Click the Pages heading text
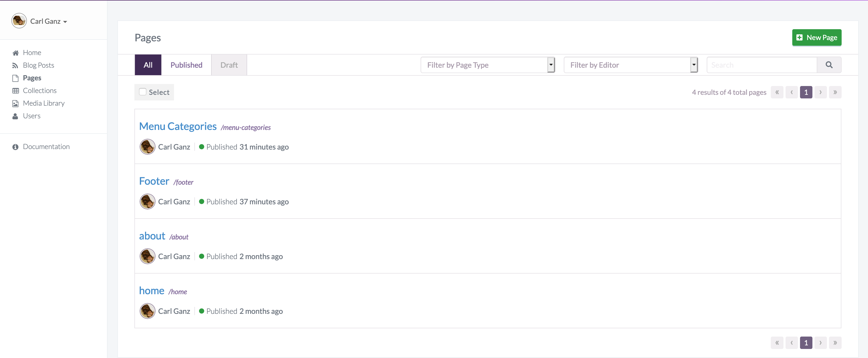868x358 pixels. [x=148, y=38]
